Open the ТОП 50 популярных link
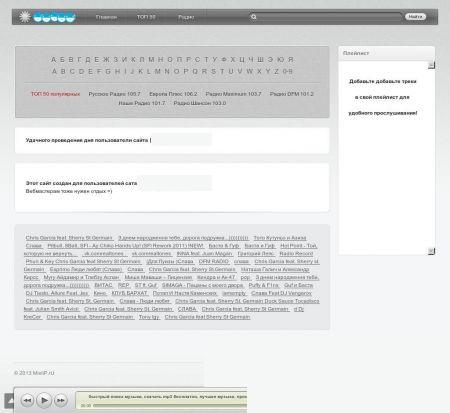Image resolution: width=450 pixels, height=413 pixels. pos(55,94)
